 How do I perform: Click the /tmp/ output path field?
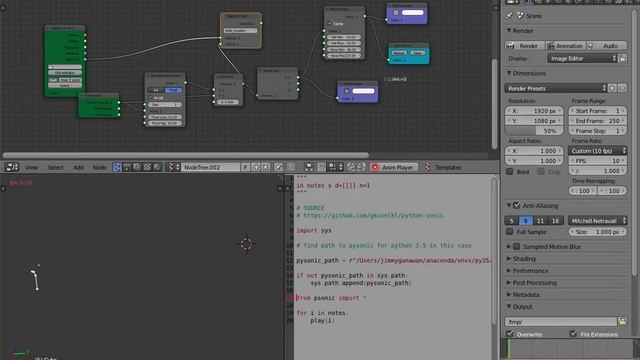coord(561,322)
